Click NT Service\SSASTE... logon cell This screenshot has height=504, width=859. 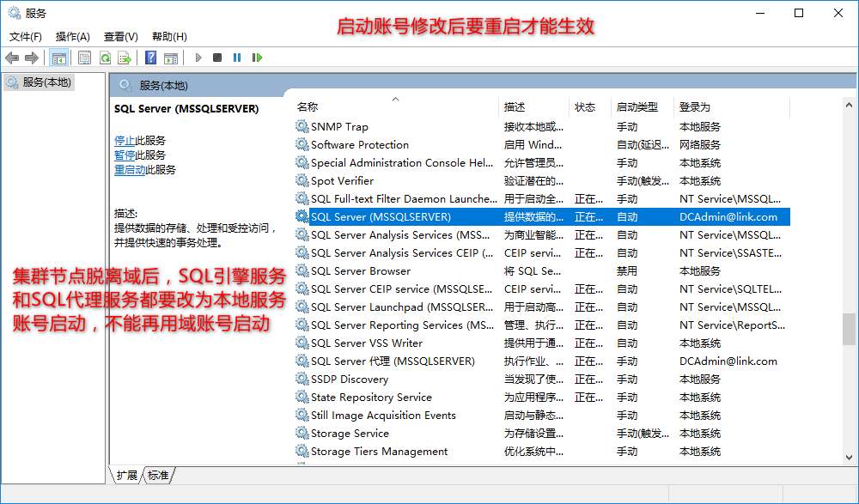(x=730, y=253)
